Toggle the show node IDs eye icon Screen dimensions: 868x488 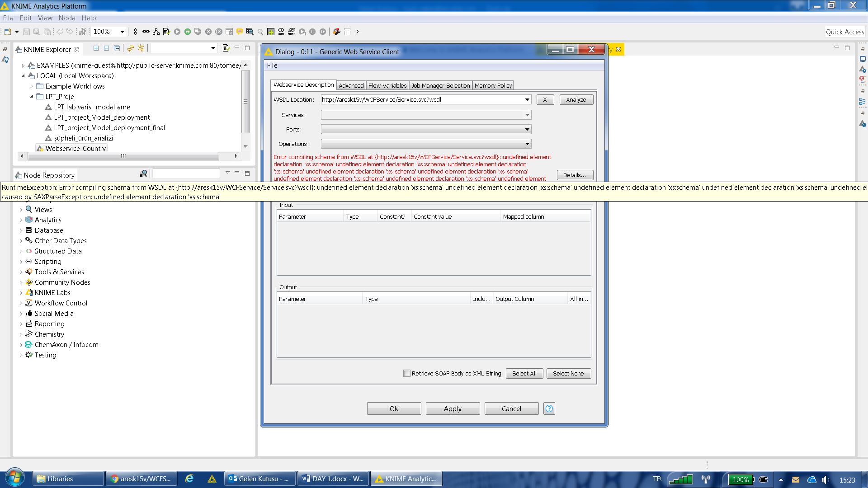281,32
